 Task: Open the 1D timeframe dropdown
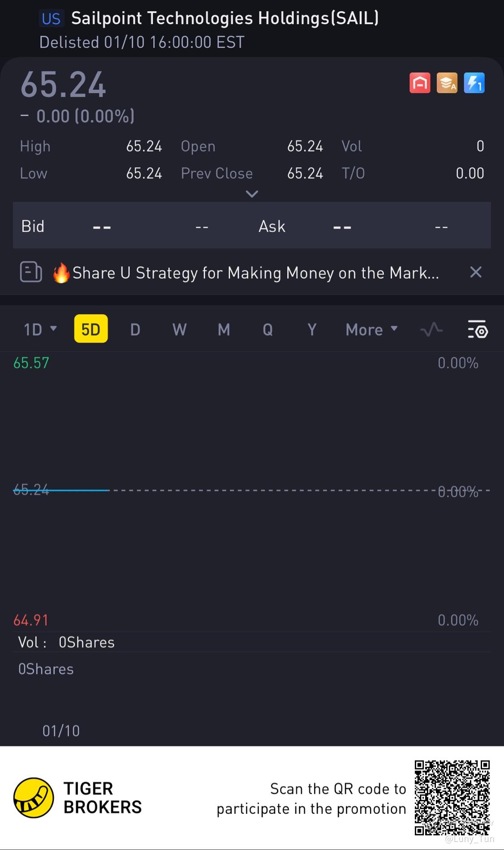tap(40, 330)
